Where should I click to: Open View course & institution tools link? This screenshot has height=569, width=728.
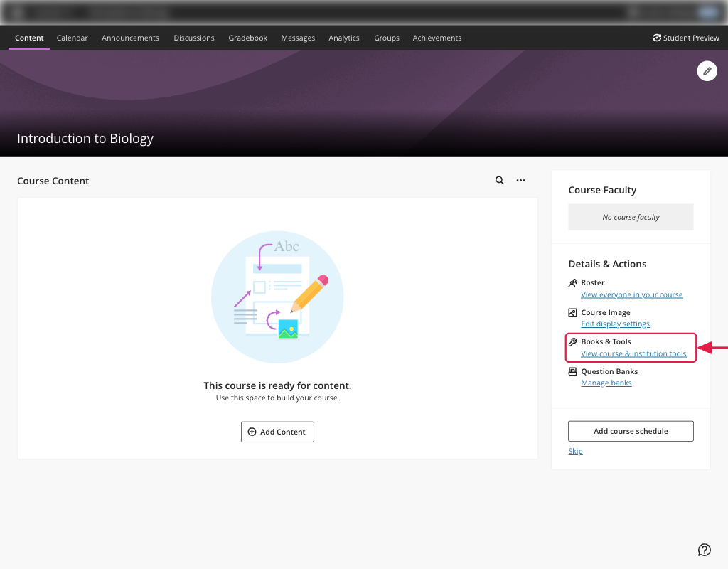[633, 353]
